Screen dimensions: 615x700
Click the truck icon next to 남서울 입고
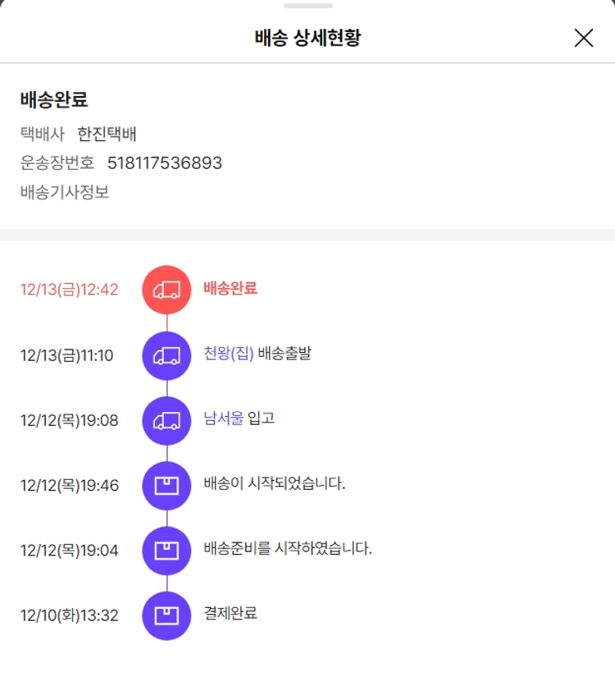click(x=166, y=420)
